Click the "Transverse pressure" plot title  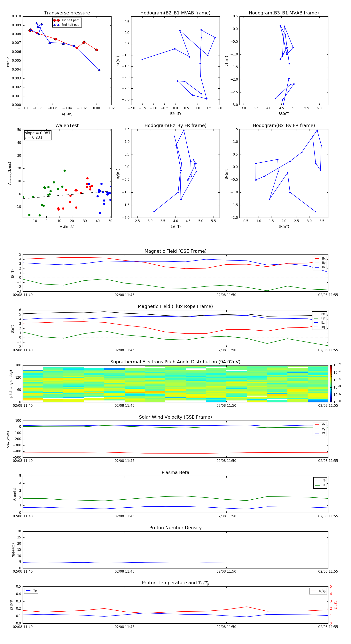[x=67, y=13]
